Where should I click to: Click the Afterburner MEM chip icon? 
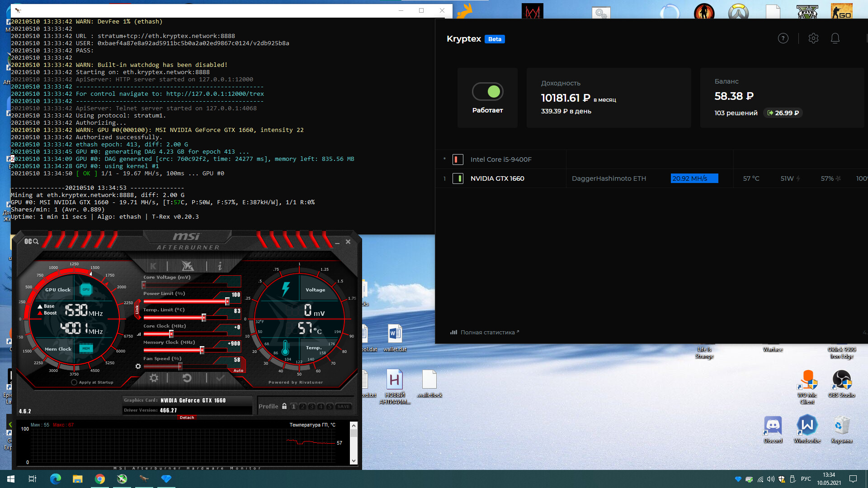pos(86,348)
